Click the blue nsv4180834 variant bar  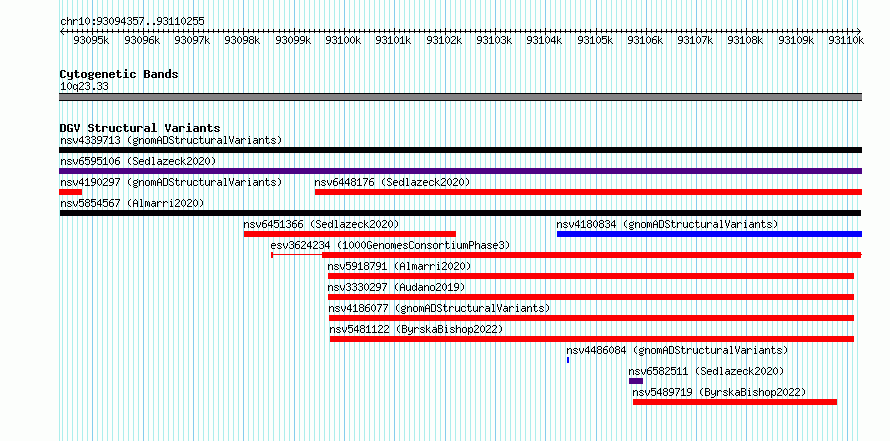tap(710, 234)
